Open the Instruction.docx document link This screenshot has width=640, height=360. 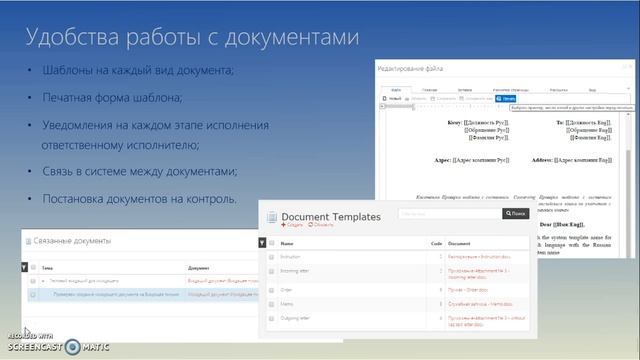click(x=479, y=257)
